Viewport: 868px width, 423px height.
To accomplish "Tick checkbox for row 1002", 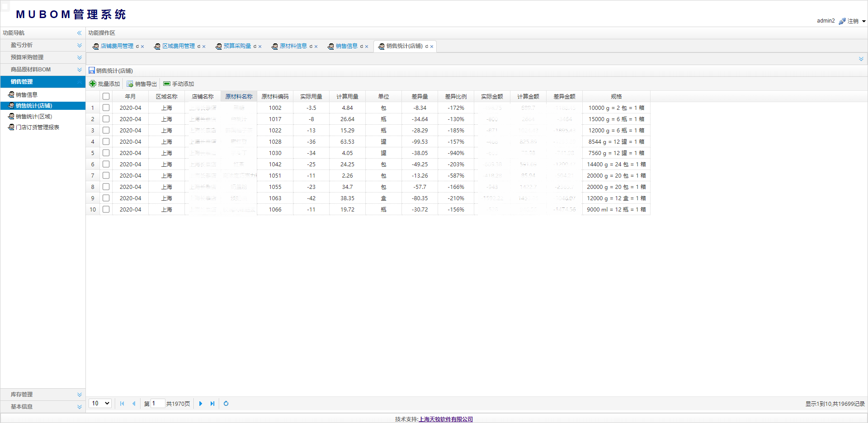I will [106, 108].
